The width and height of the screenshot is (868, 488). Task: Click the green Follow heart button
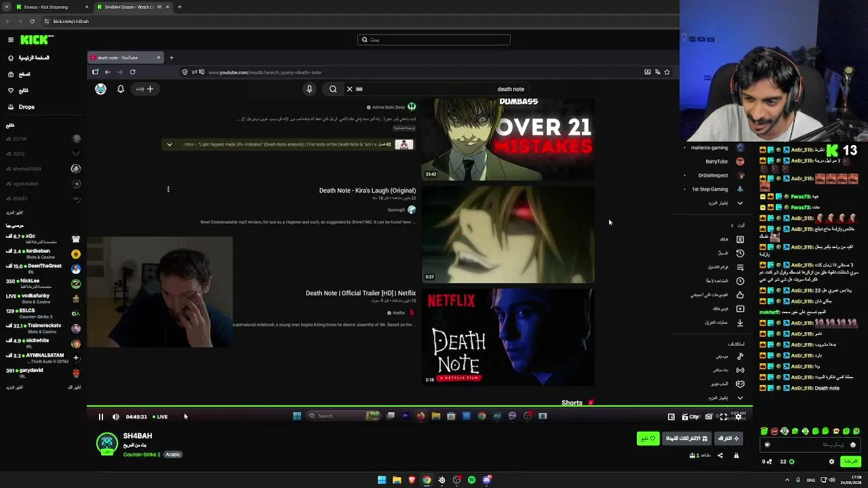(x=648, y=439)
